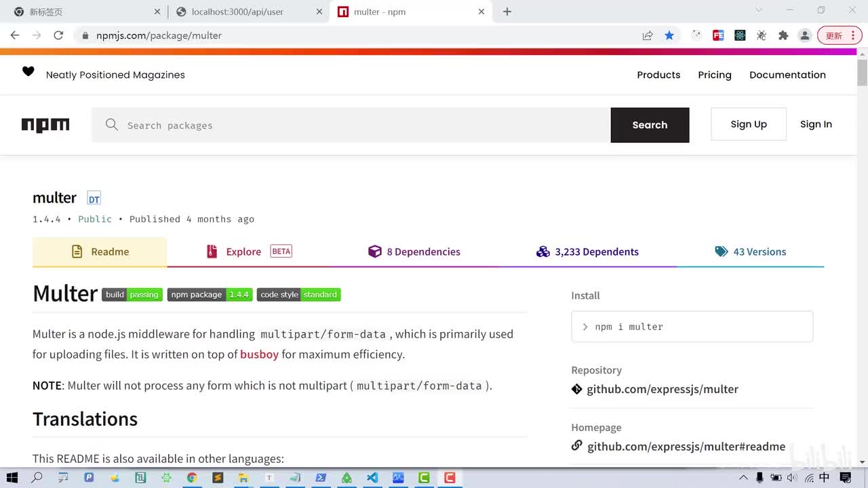This screenshot has height=488, width=868.
Task: Click the blue bookmark star
Action: tap(669, 35)
